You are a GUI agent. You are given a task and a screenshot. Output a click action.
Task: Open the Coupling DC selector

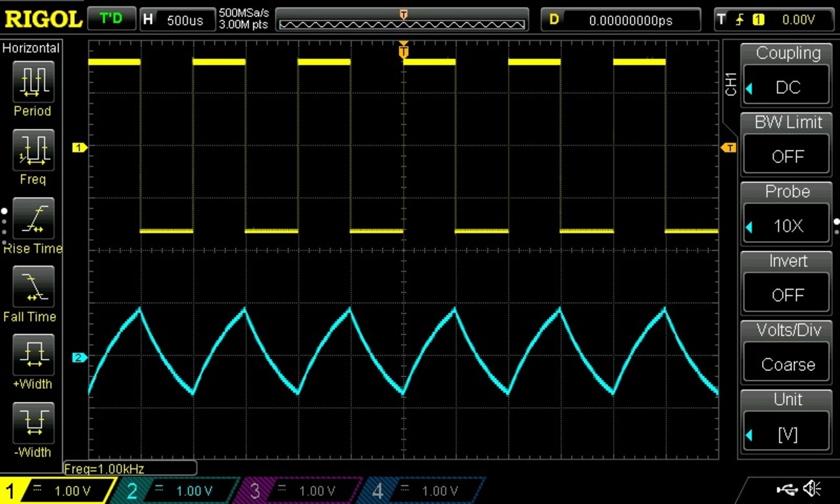[x=786, y=87]
